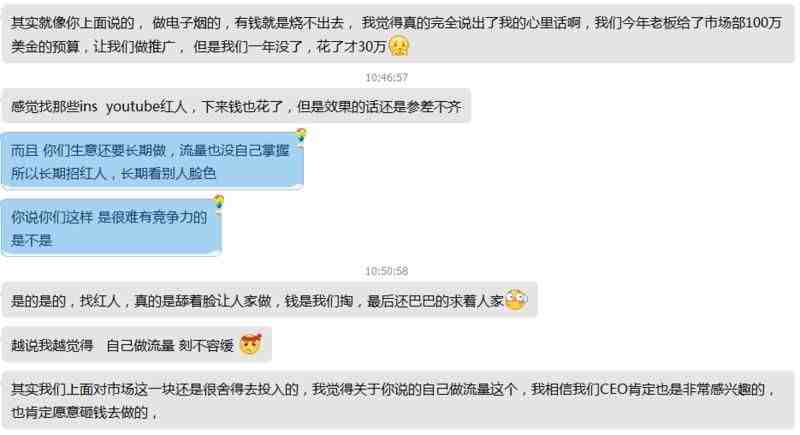Select the message starting 是的是的，找红人
This screenshot has height=435, width=800.
coord(269,300)
